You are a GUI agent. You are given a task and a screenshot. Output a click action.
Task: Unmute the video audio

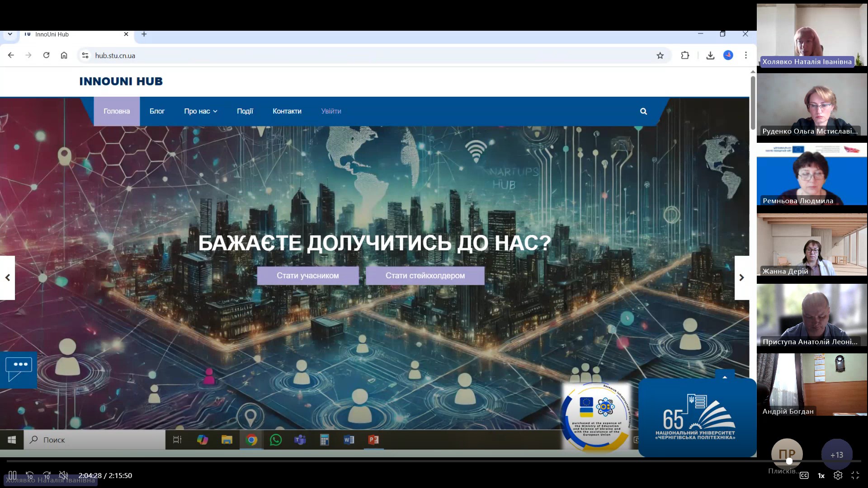pos(64,475)
